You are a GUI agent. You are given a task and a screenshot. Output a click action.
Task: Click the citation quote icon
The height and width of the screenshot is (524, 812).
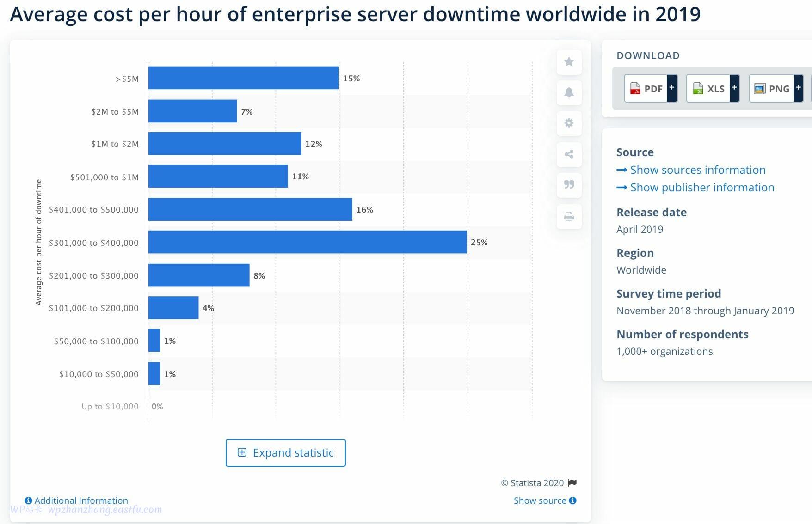tap(569, 185)
